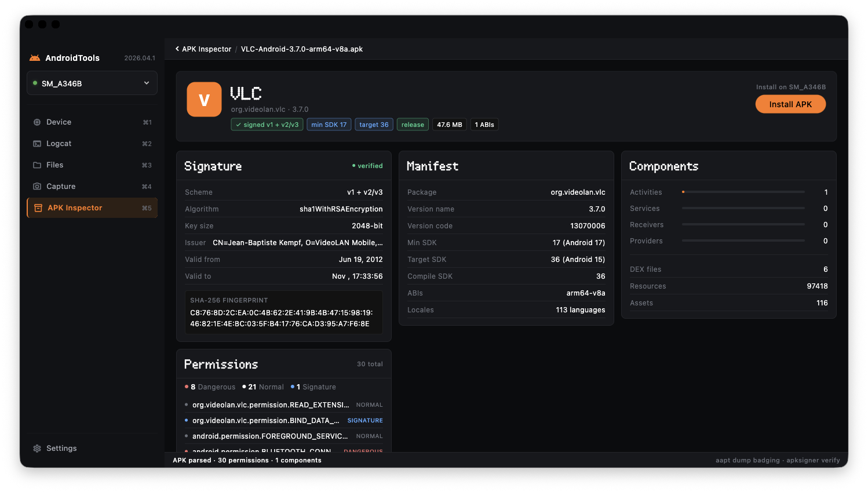The width and height of the screenshot is (868, 492).
Task: Click the Issuer CN=Jean-Baptiste Kempf value
Action: [298, 243]
